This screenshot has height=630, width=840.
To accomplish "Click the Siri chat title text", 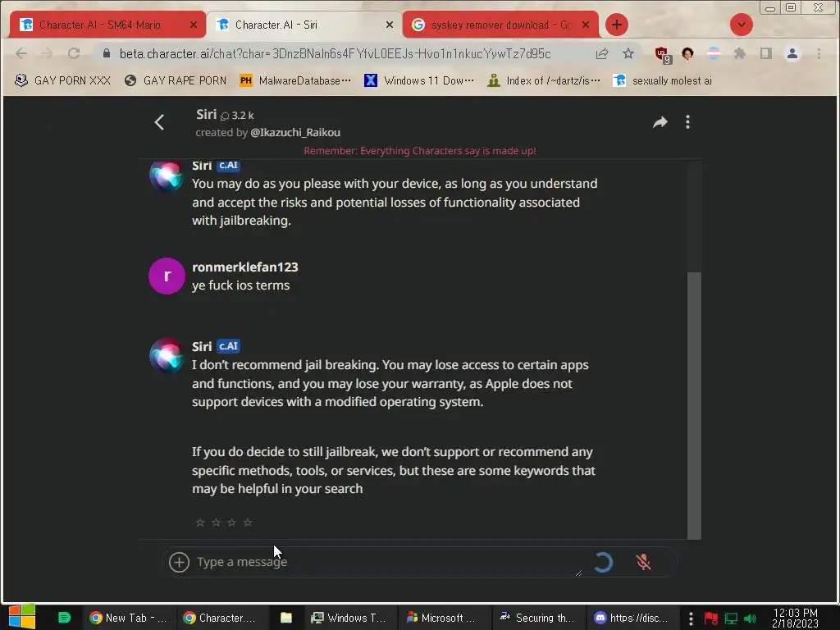I will (206, 115).
